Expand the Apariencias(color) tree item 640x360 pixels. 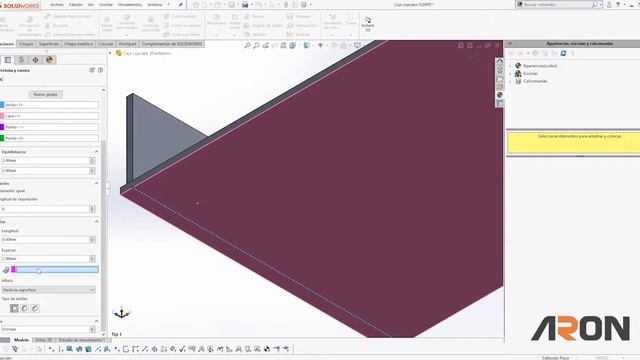pos(511,66)
